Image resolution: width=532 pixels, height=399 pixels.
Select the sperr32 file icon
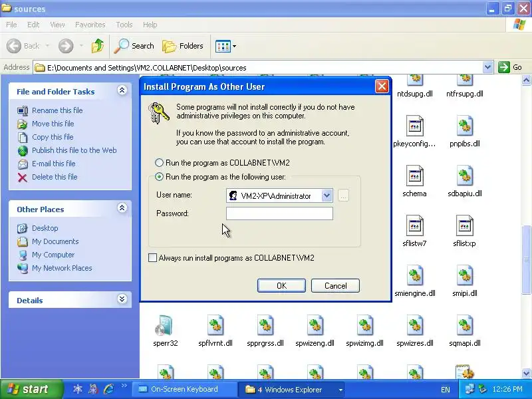[x=165, y=326]
